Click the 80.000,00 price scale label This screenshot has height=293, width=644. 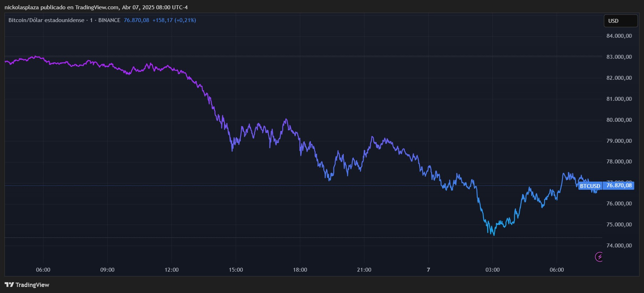[x=619, y=120]
